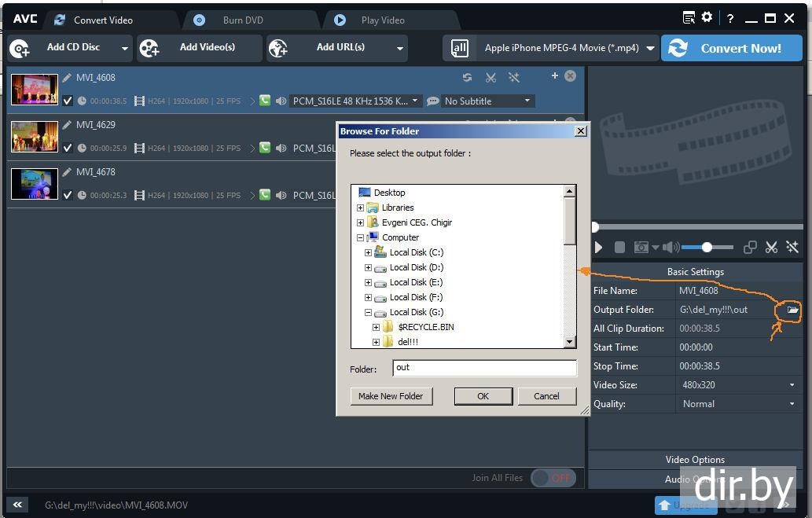Click the volume slider handle

click(707, 248)
